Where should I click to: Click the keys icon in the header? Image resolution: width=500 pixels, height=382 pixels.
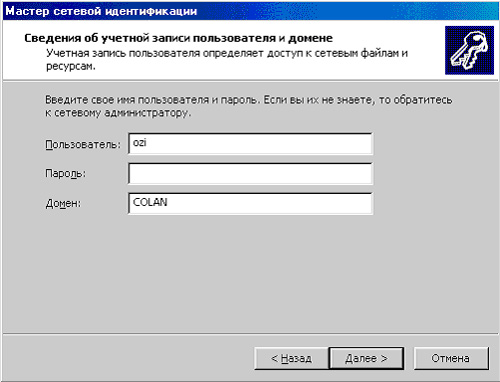[x=469, y=50]
